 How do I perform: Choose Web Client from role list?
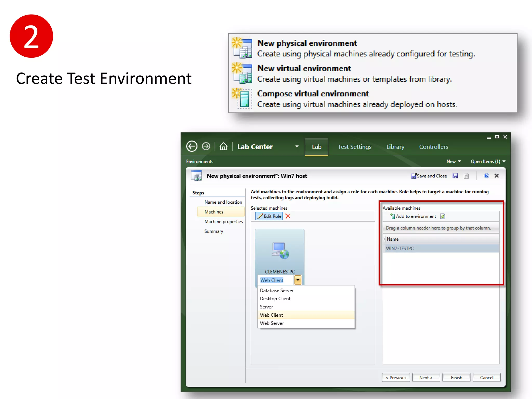click(x=306, y=315)
